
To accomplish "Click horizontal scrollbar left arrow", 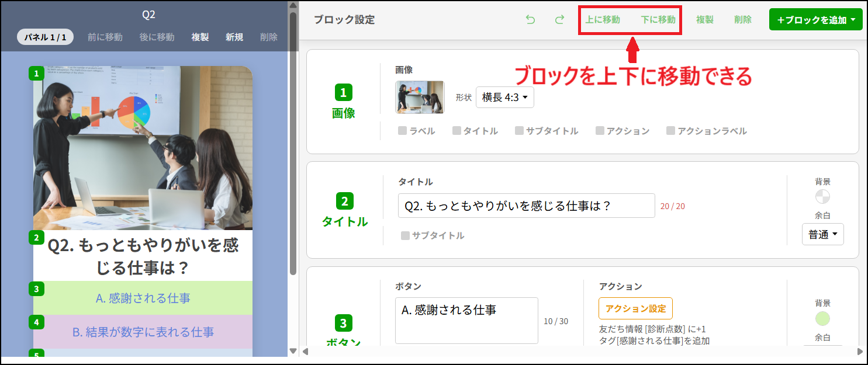I will coord(304,352).
